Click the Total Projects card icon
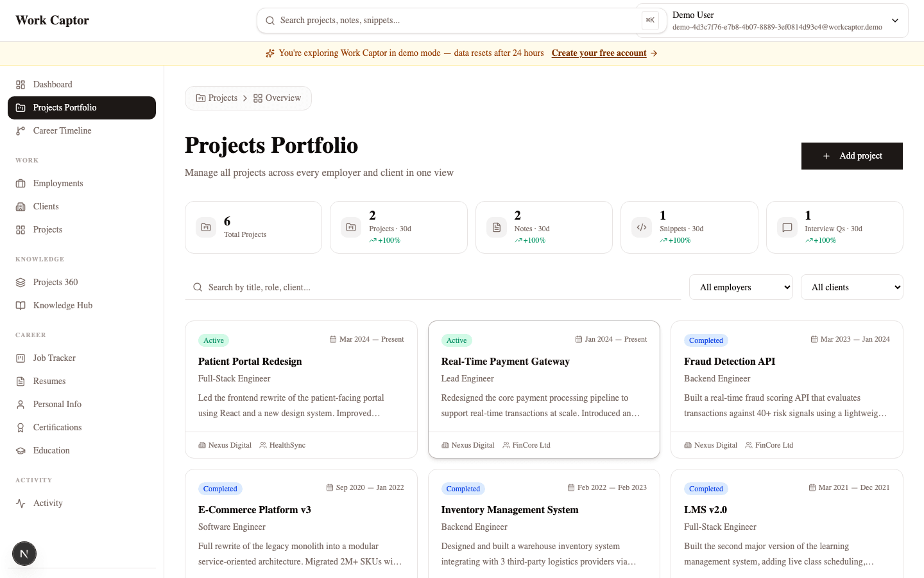Screen dimensions: 924x578 pos(206,227)
